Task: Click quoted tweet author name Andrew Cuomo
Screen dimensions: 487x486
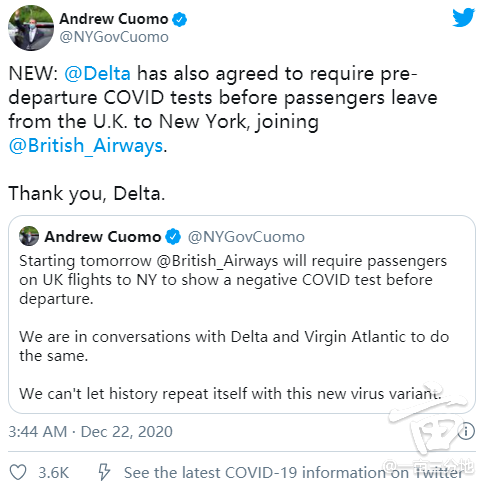Action: coord(103,237)
